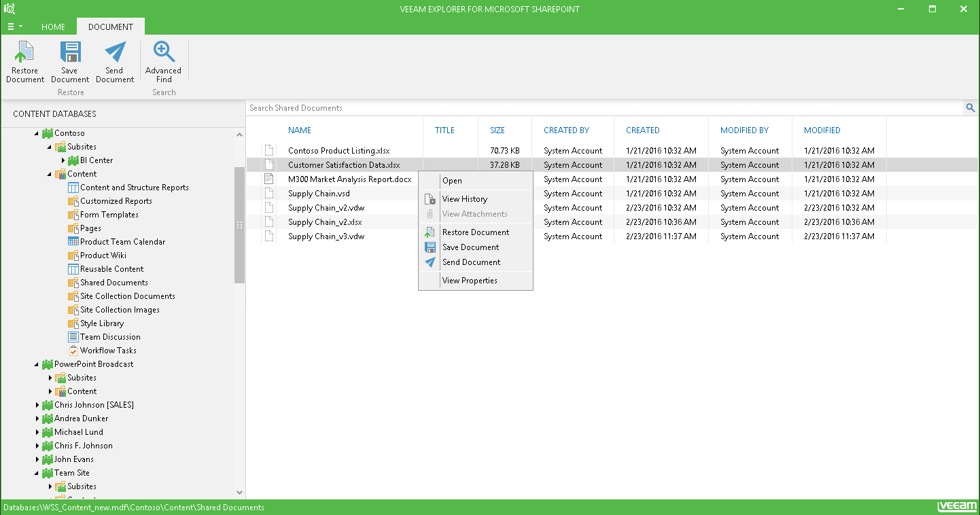980x515 pixels.
Task: Click the Product Team Calendar list icon
Action: click(x=73, y=242)
